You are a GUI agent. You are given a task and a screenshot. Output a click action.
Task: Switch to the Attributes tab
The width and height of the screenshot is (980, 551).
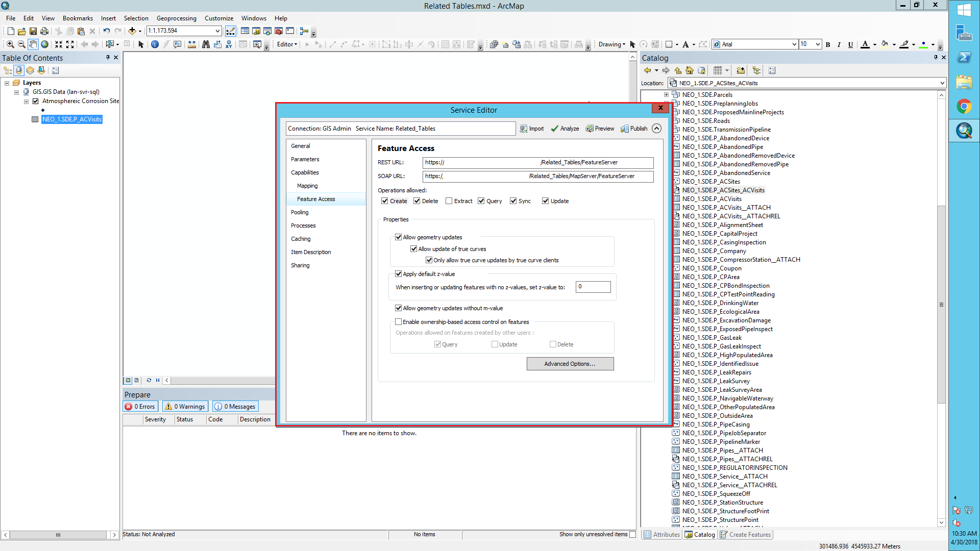click(x=662, y=535)
